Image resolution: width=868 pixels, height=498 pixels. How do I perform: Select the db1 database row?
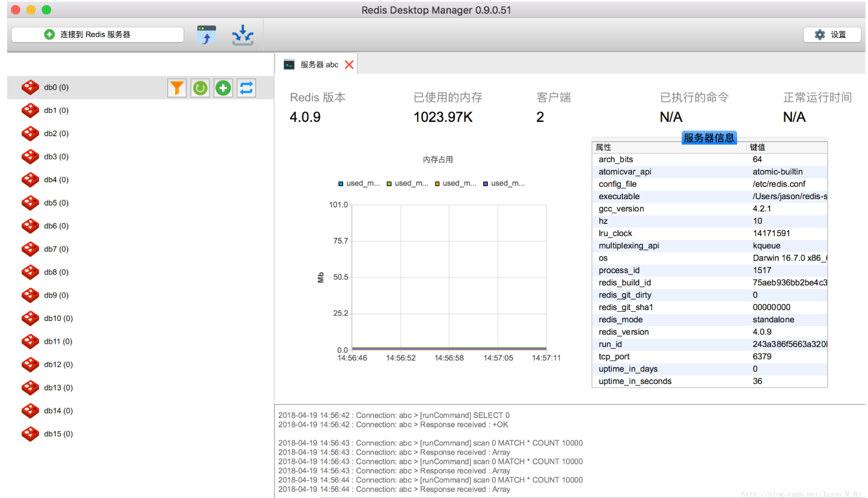coord(141,110)
